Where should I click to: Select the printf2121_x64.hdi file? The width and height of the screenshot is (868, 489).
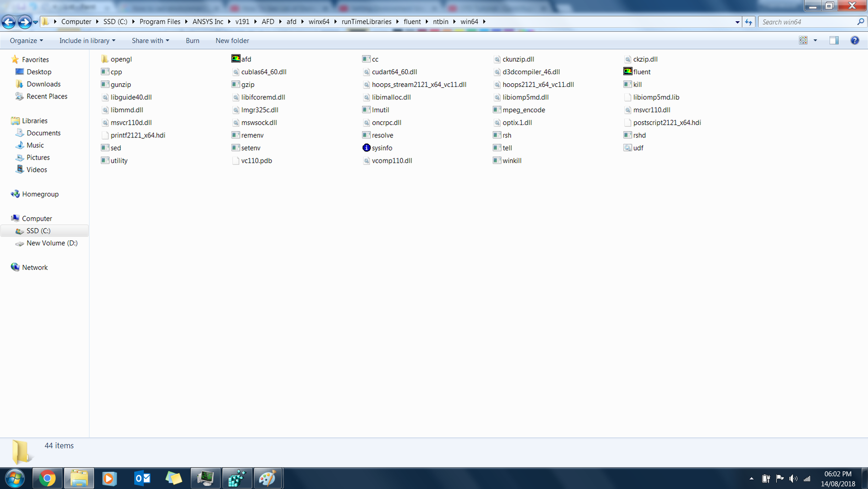(x=133, y=135)
